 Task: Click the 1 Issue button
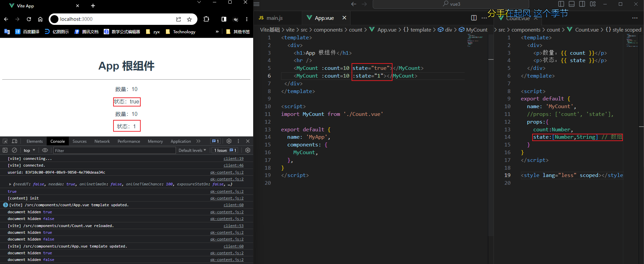[225, 150]
